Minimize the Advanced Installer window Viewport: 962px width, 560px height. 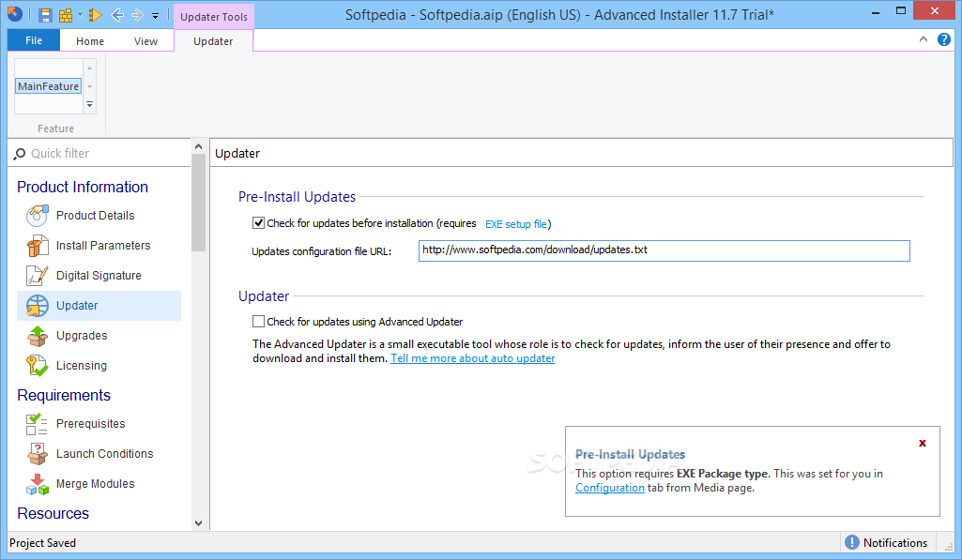click(x=876, y=11)
